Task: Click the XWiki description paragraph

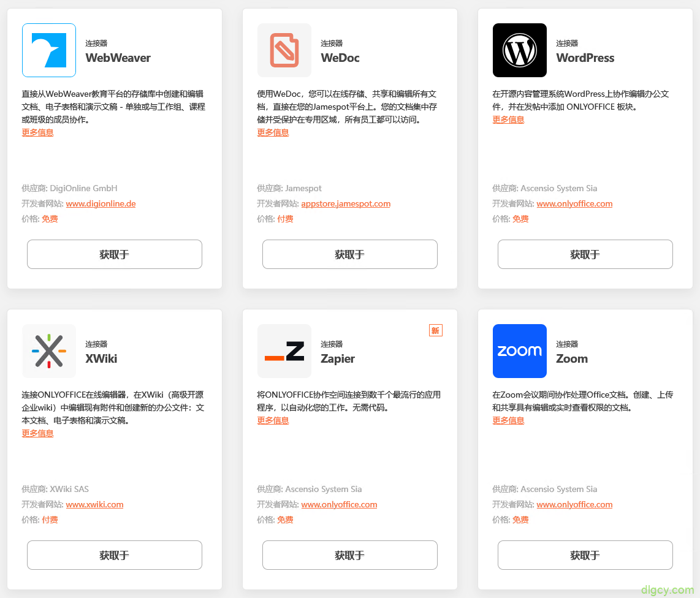Action: 113,407
